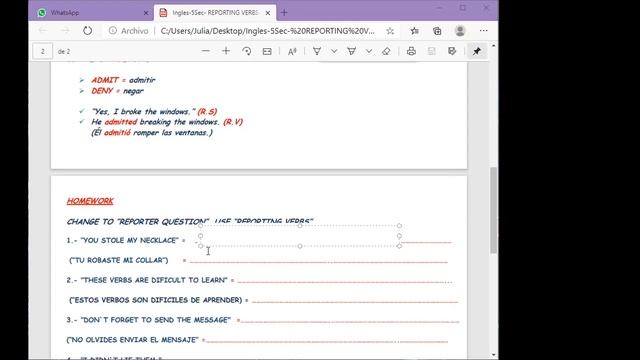The height and width of the screenshot is (360, 640).
Task: Select the Highlight tool
Action: [x=351, y=51]
